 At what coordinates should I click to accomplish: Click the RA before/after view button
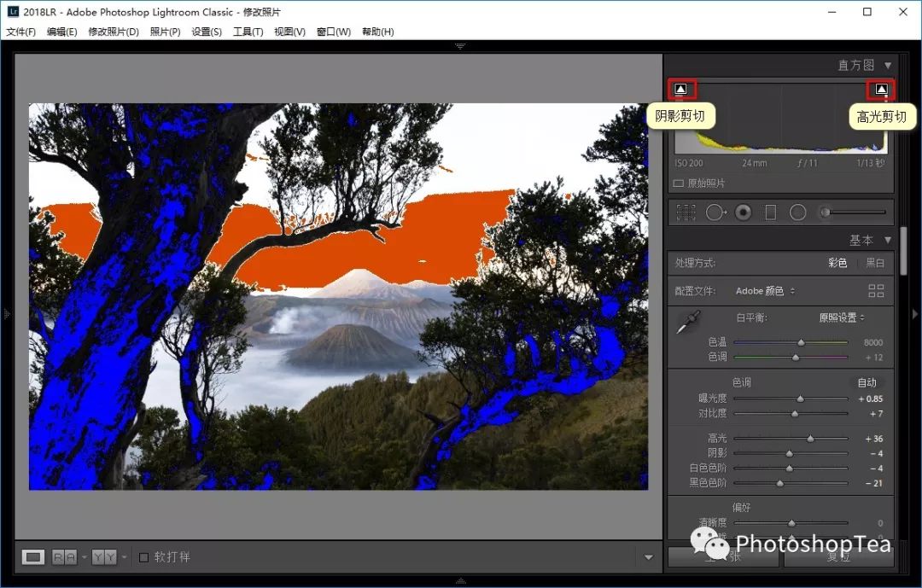tap(65, 556)
